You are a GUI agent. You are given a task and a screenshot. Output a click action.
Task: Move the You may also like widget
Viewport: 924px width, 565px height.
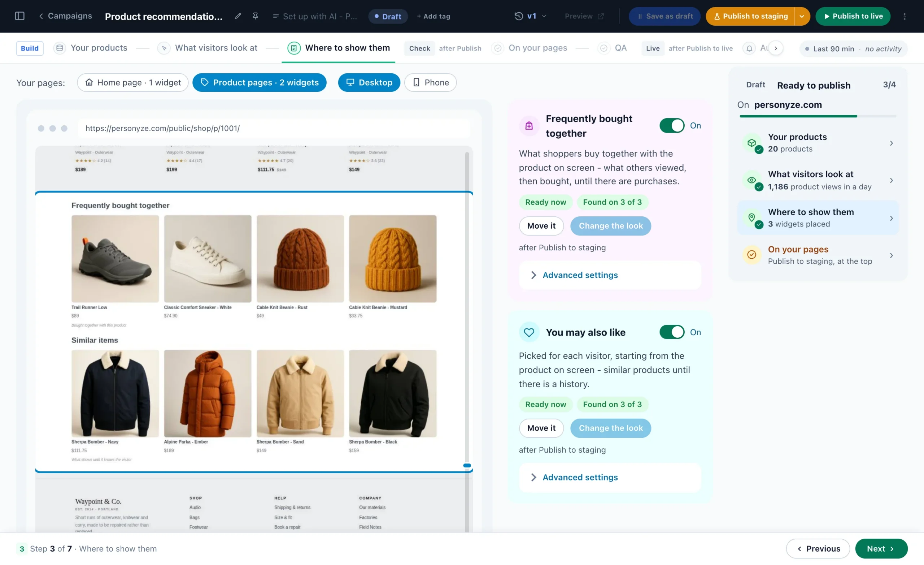[x=541, y=428]
